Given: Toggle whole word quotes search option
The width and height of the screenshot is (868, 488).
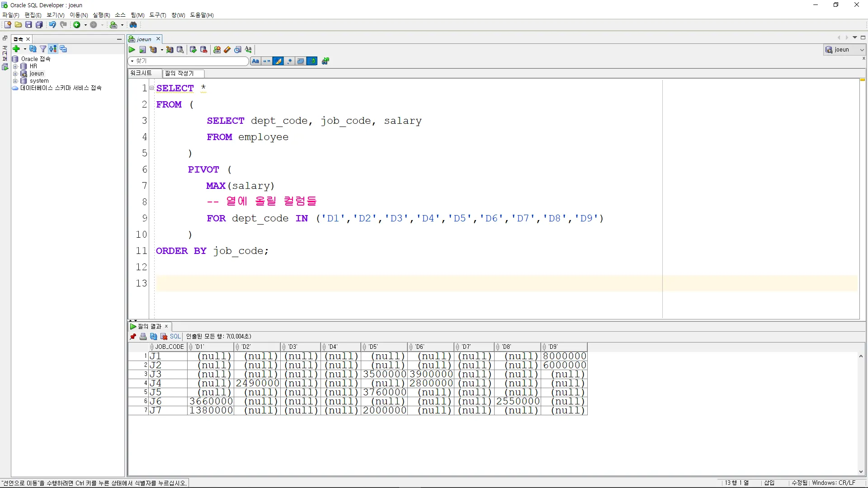Looking at the screenshot, I should [x=267, y=61].
